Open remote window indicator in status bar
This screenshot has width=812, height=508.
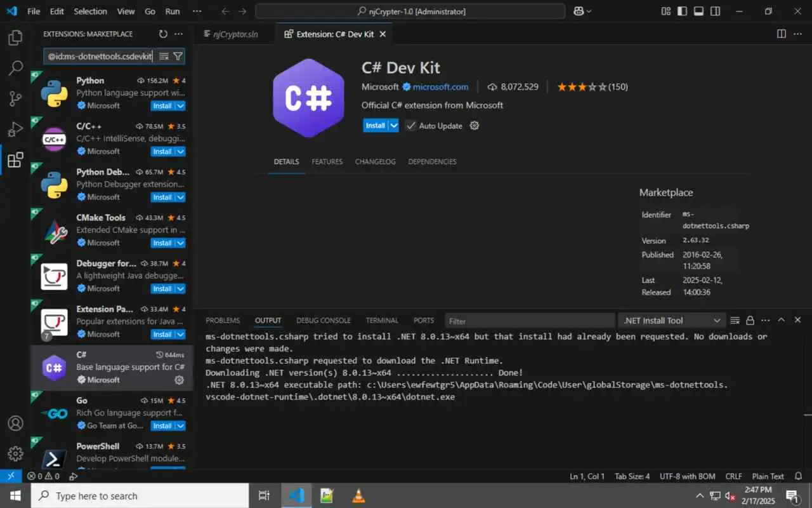point(11,476)
